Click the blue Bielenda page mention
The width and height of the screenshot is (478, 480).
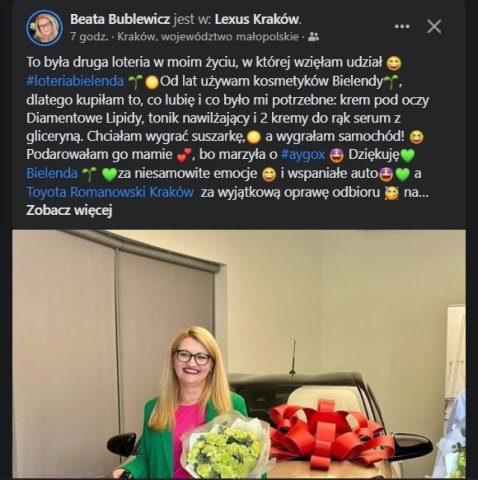(x=52, y=173)
